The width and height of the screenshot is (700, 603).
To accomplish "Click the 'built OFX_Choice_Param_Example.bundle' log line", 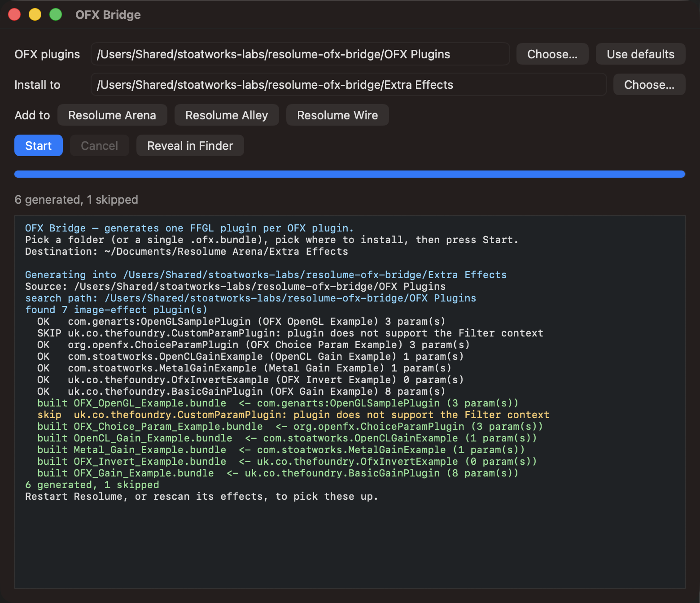I will pyautogui.click(x=290, y=426).
